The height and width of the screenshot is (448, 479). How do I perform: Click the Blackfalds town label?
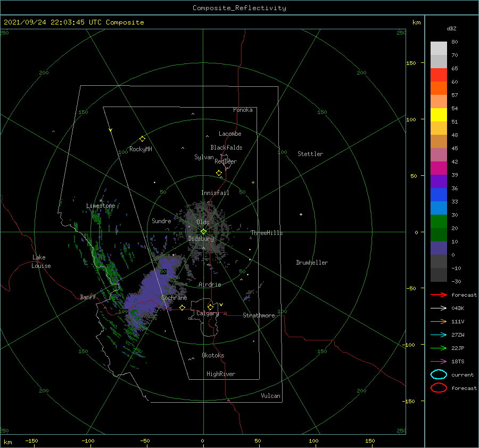coord(226,148)
